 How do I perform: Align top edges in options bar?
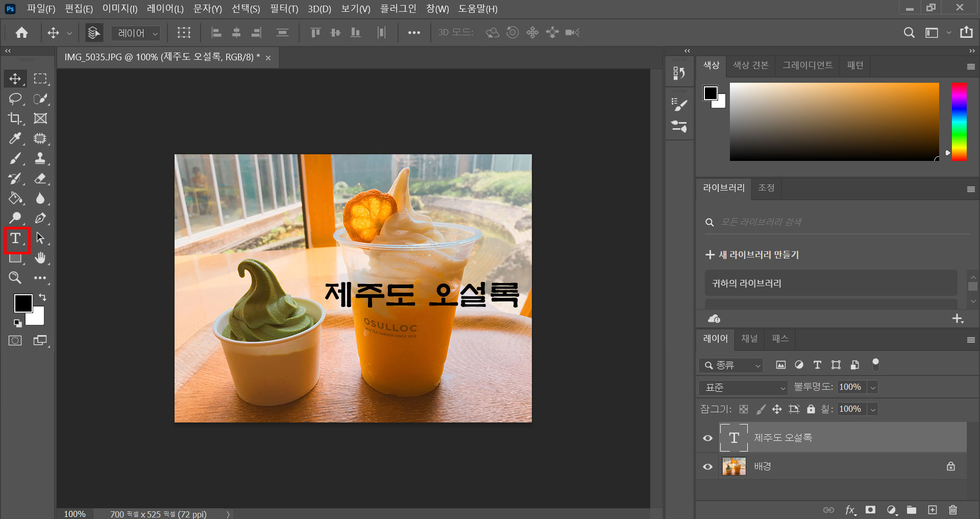(315, 33)
